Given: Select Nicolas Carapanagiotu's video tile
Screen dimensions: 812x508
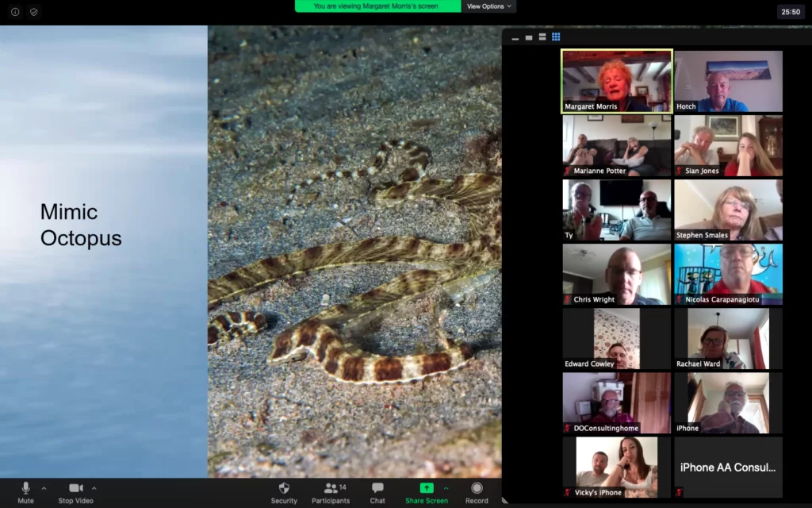Looking at the screenshot, I should pos(728,274).
